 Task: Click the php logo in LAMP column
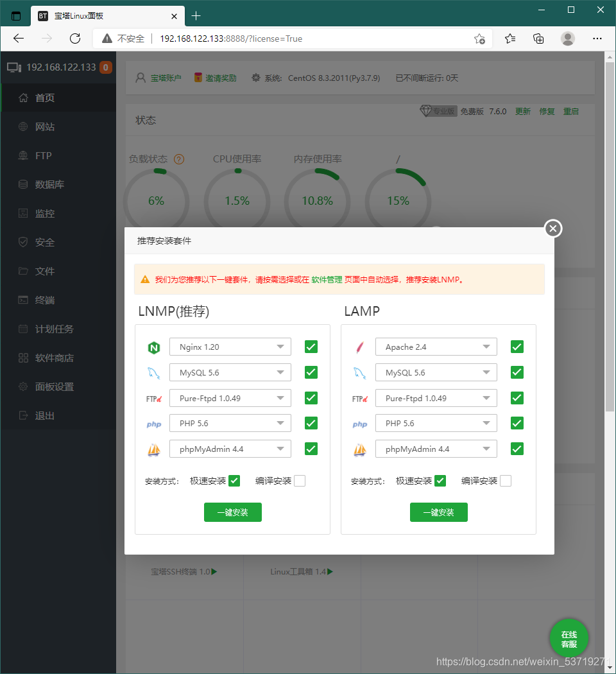click(360, 424)
